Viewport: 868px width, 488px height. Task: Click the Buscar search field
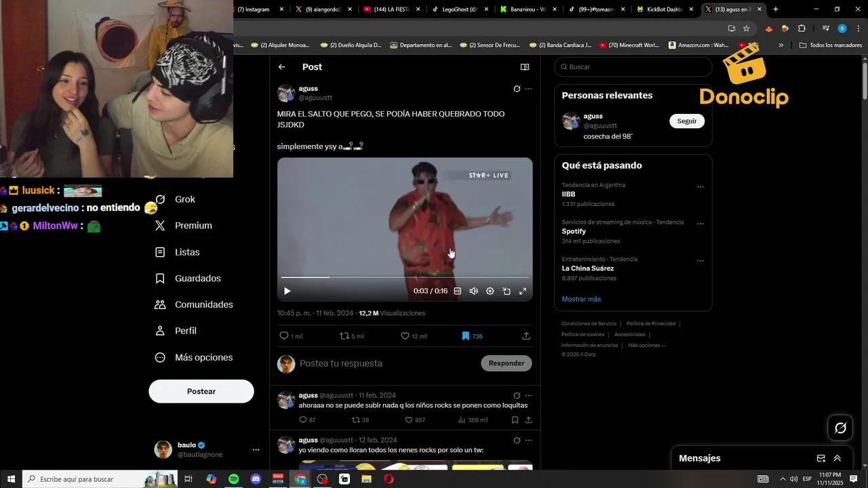click(633, 67)
